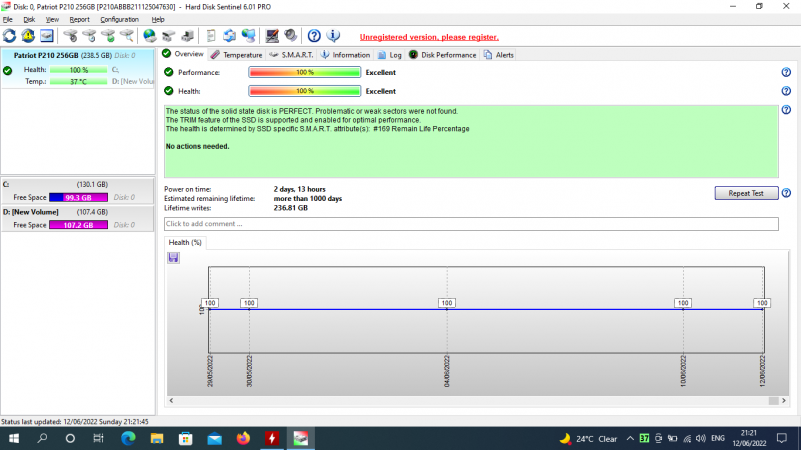801x450 pixels.
Task: Click the save floppy icon above health graph
Action: pyautogui.click(x=174, y=258)
